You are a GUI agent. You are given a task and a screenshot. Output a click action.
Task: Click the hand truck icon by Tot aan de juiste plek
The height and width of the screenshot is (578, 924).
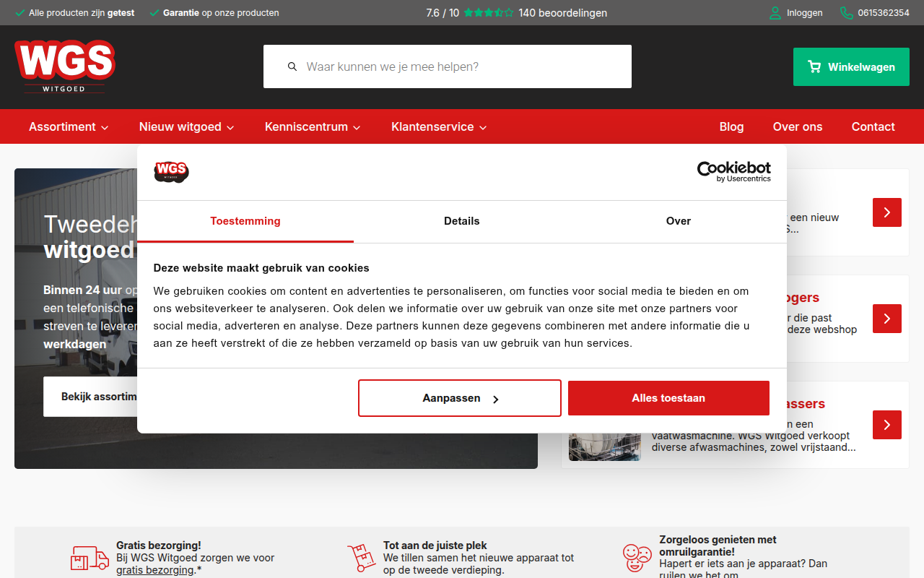pos(361,558)
